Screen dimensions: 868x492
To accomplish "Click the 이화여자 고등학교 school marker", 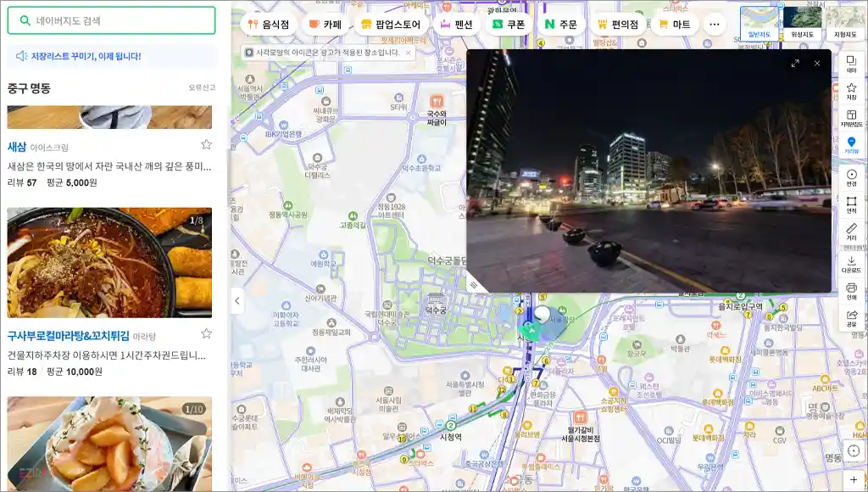I will point(287,306).
